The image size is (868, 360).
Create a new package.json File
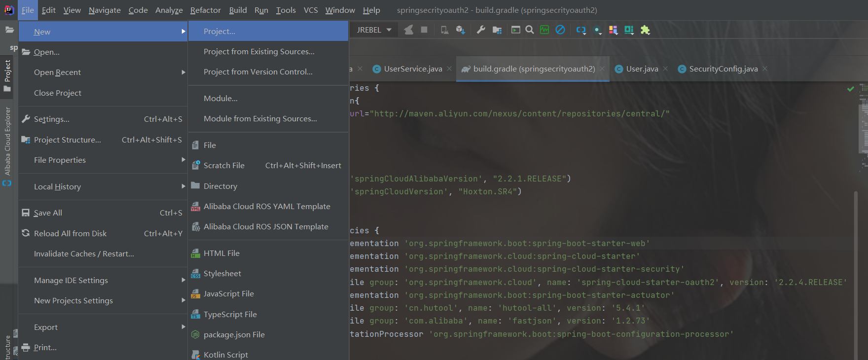[x=268, y=334]
